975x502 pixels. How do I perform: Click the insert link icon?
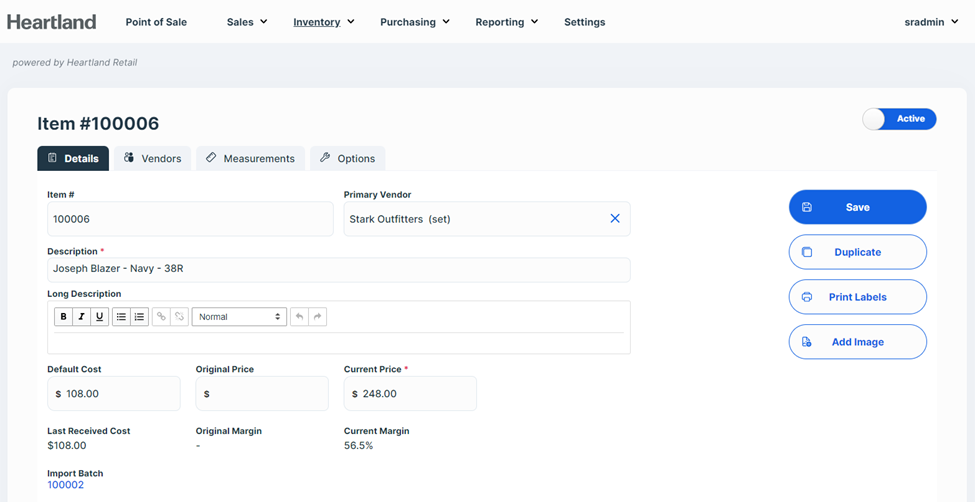(x=161, y=317)
